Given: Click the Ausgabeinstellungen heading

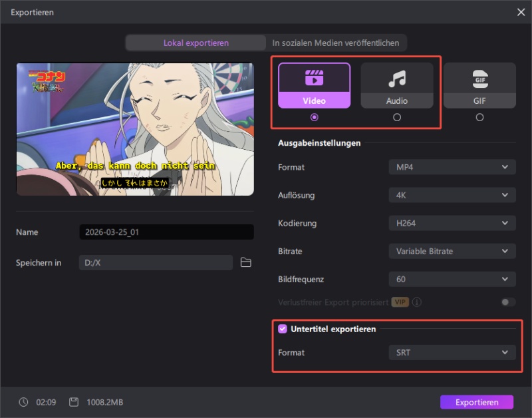Looking at the screenshot, I should (319, 143).
